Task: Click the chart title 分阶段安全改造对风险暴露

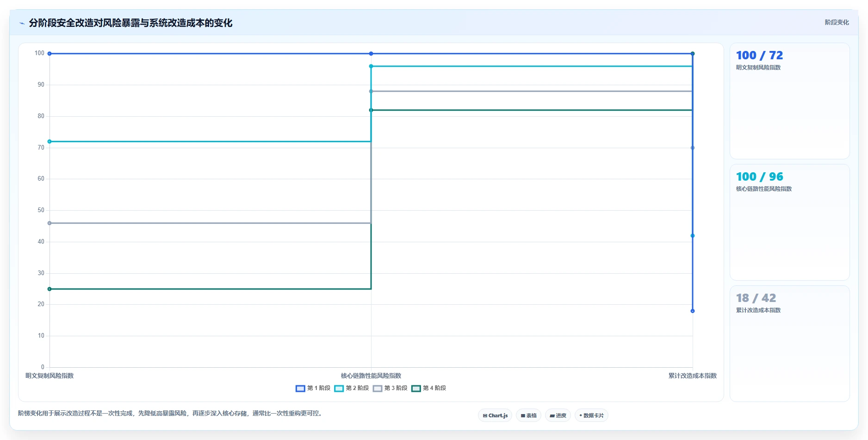Action: coord(130,23)
